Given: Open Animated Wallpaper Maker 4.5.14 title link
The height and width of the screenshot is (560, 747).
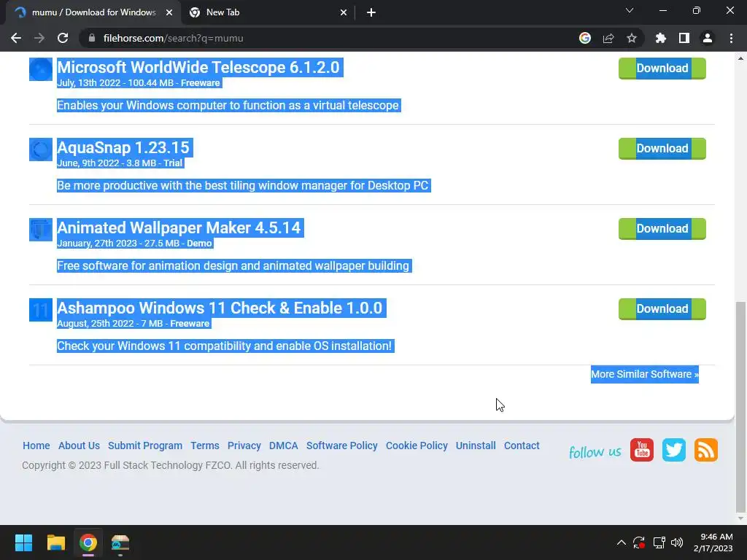Looking at the screenshot, I should tap(179, 227).
